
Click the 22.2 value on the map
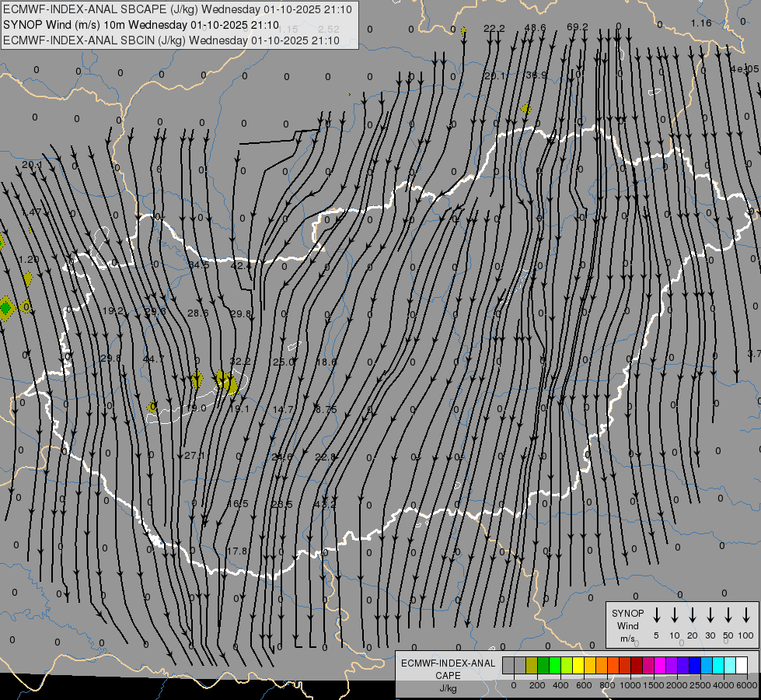point(494,28)
